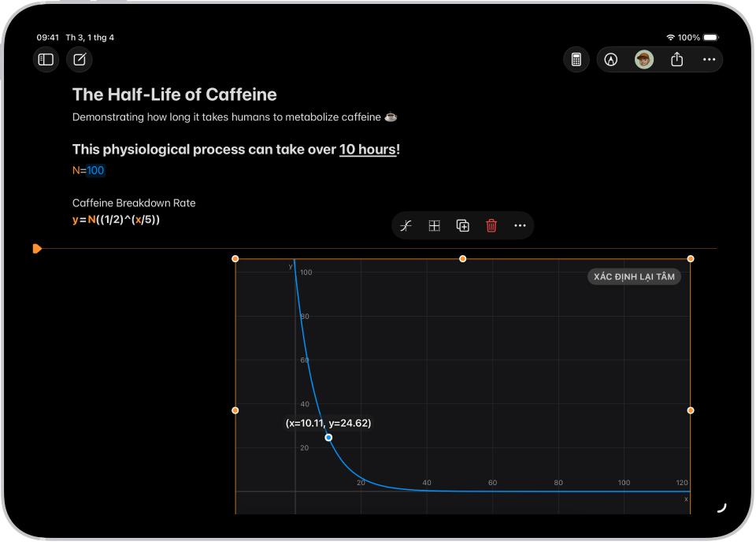
Task: Click the y=N((1/2)^(x/5)) equation
Action: tap(117, 220)
